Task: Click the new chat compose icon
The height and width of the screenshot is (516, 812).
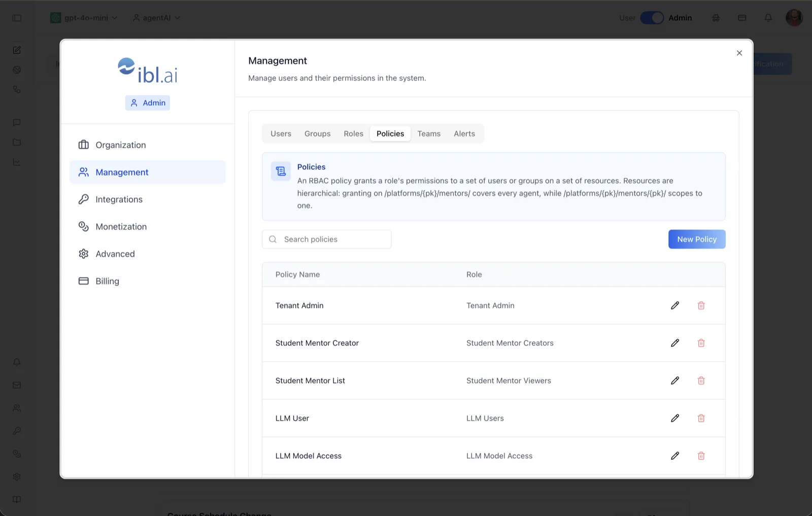Action: pos(17,50)
